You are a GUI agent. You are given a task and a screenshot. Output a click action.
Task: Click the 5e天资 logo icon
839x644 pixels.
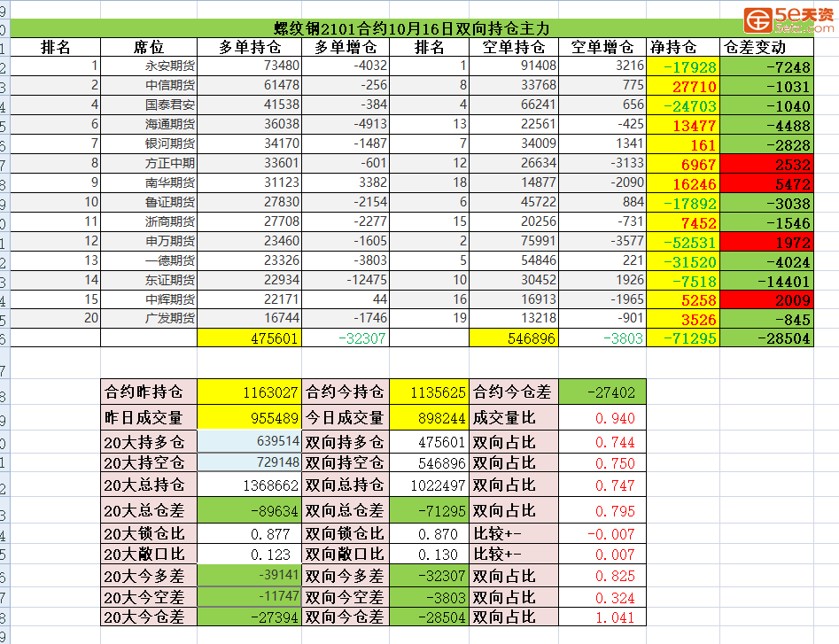click(x=757, y=19)
